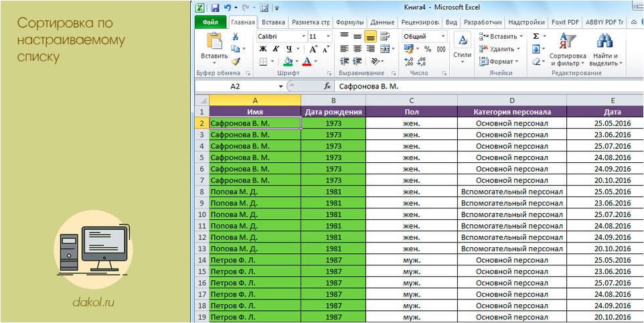Toggle Bold (Ж) formatting
Image resolution: width=644 pixels, height=323 pixels.
263,49
